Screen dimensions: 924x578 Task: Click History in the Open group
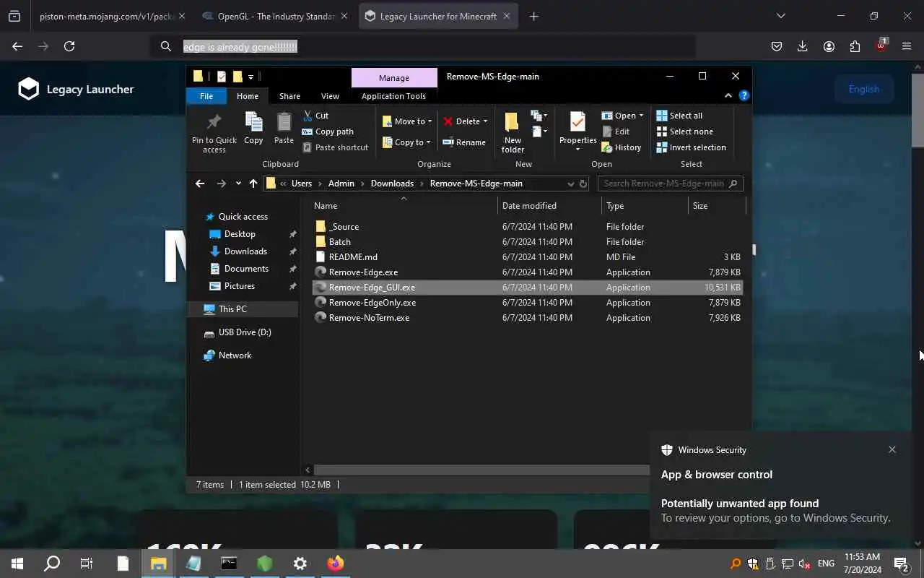tap(621, 147)
